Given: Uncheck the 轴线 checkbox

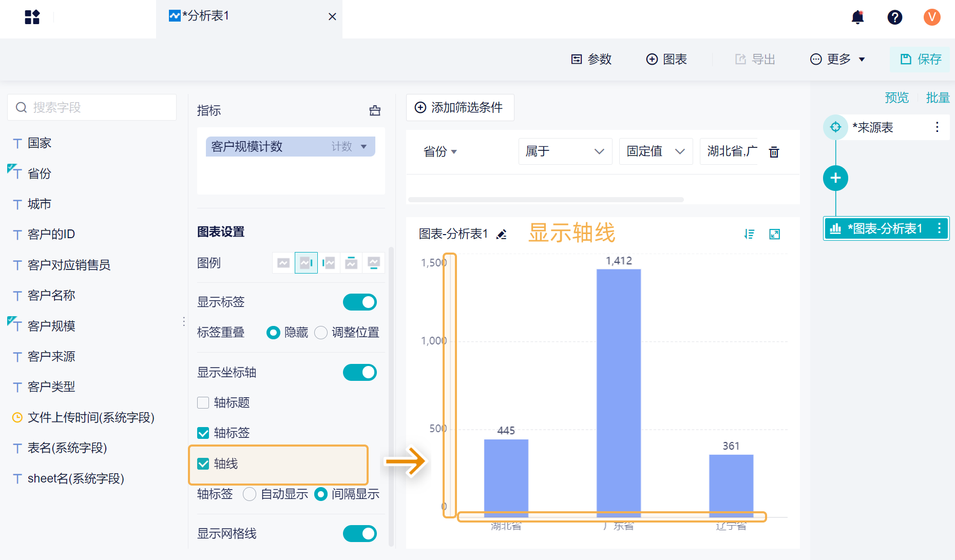Looking at the screenshot, I should 203,464.
